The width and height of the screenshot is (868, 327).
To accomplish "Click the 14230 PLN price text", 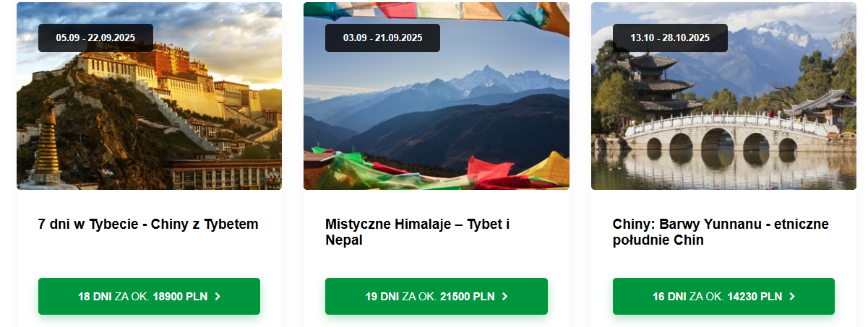I will pyautogui.click(x=755, y=297).
